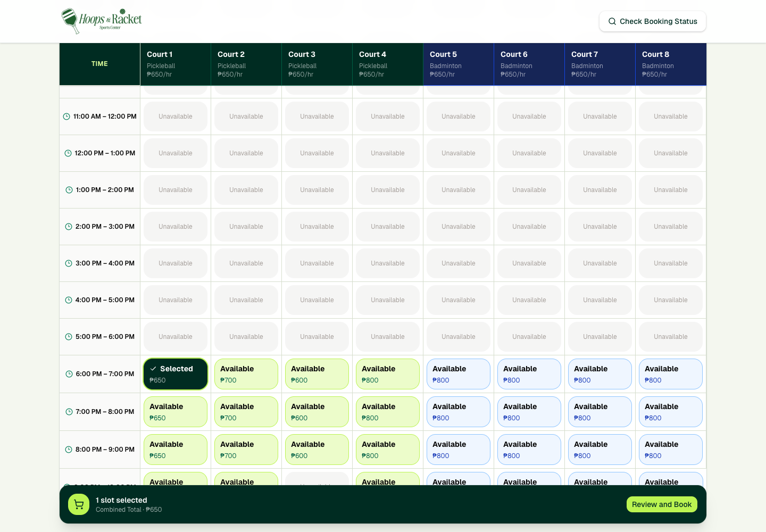The height and width of the screenshot is (532, 766).
Task: Click the clock icon beside 4:00 PM – 5:00 PM
Action: [x=69, y=300]
